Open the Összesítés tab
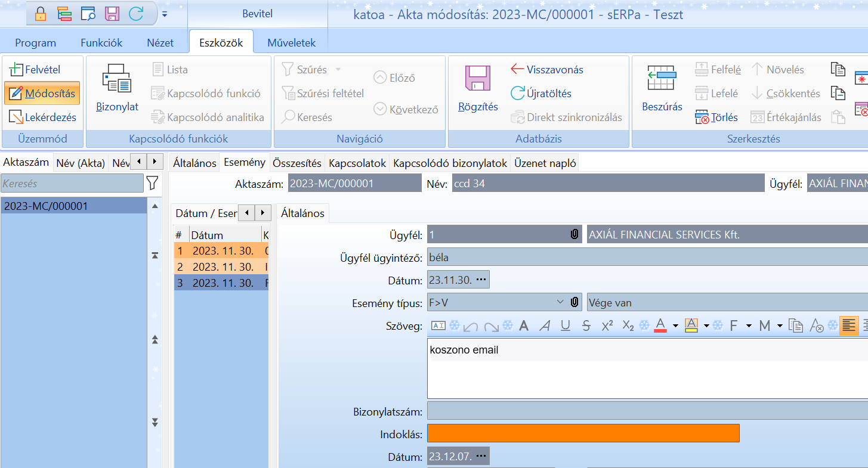 pyautogui.click(x=297, y=163)
